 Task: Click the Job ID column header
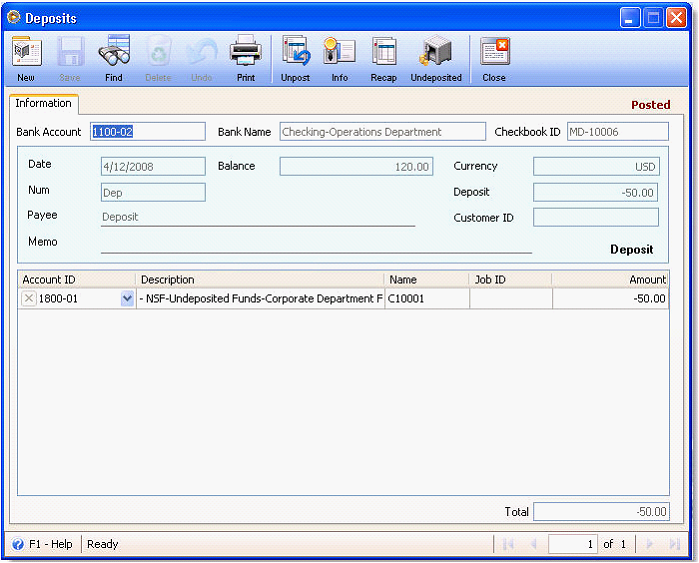click(510, 279)
